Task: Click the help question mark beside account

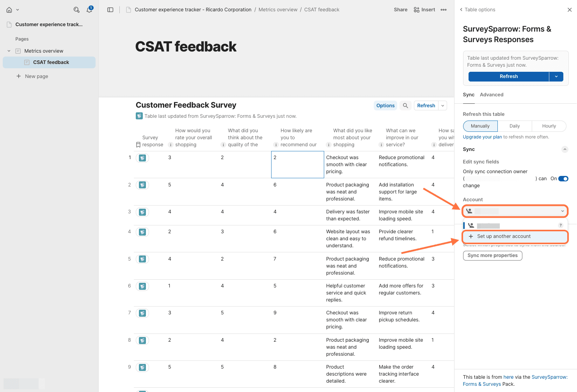Action: click(561, 225)
